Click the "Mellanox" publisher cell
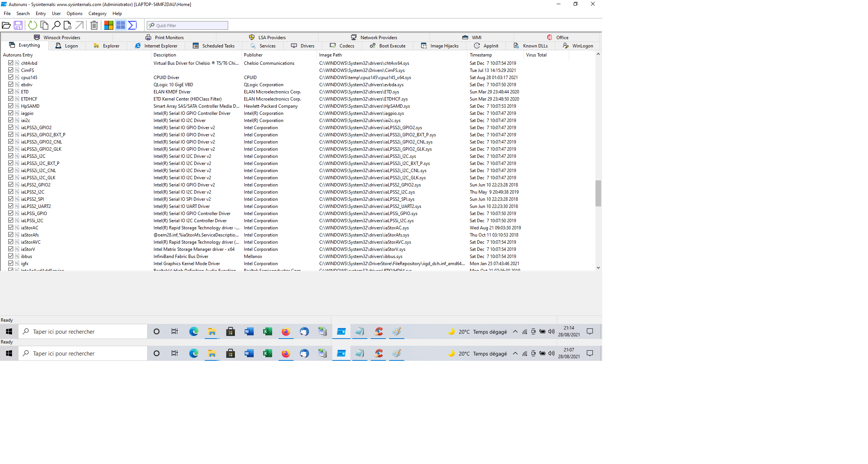 [x=253, y=256]
